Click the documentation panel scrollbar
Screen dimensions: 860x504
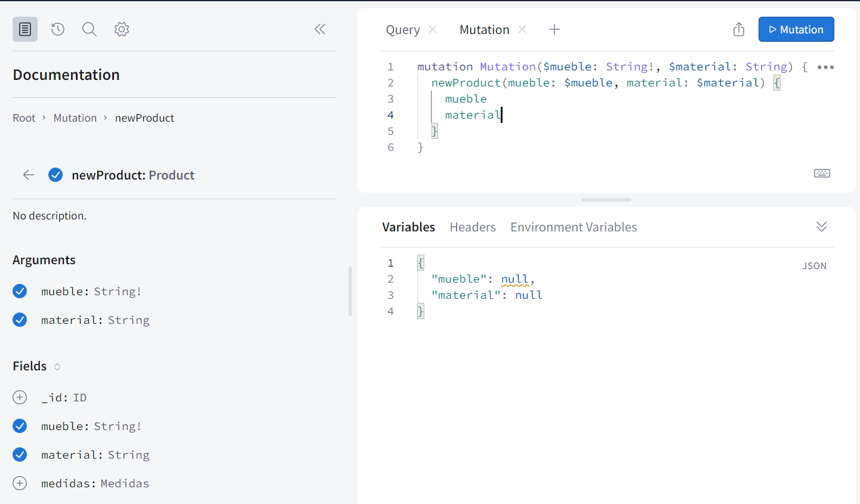pyautogui.click(x=350, y=291)
